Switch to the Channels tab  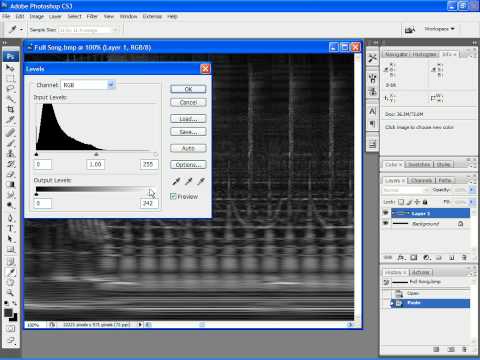pyautogui.click(x=421, y=181)
